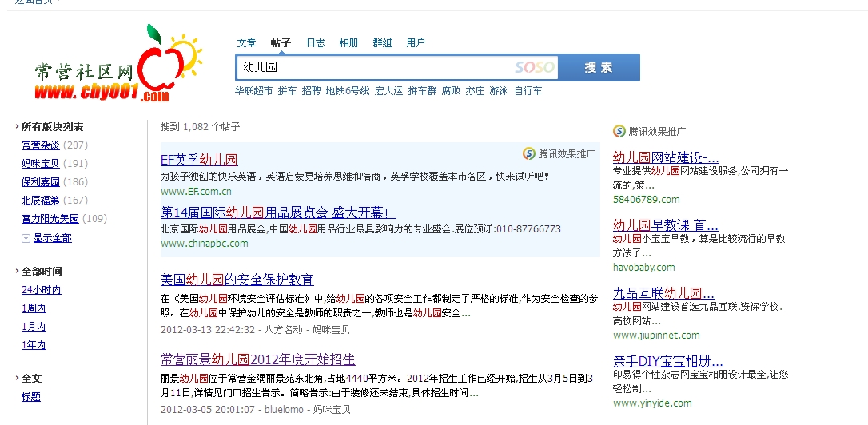Open the 相册 search tab

tap(348, 42)
